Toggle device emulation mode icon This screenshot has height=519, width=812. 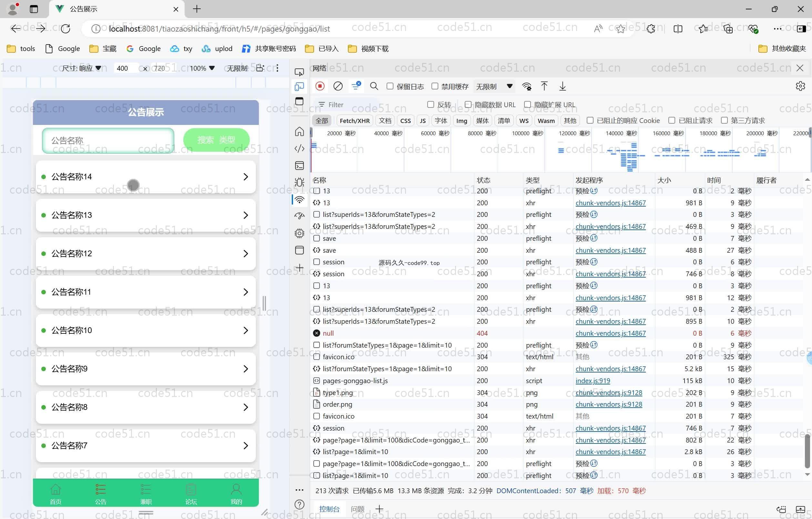tap(299, 87)
